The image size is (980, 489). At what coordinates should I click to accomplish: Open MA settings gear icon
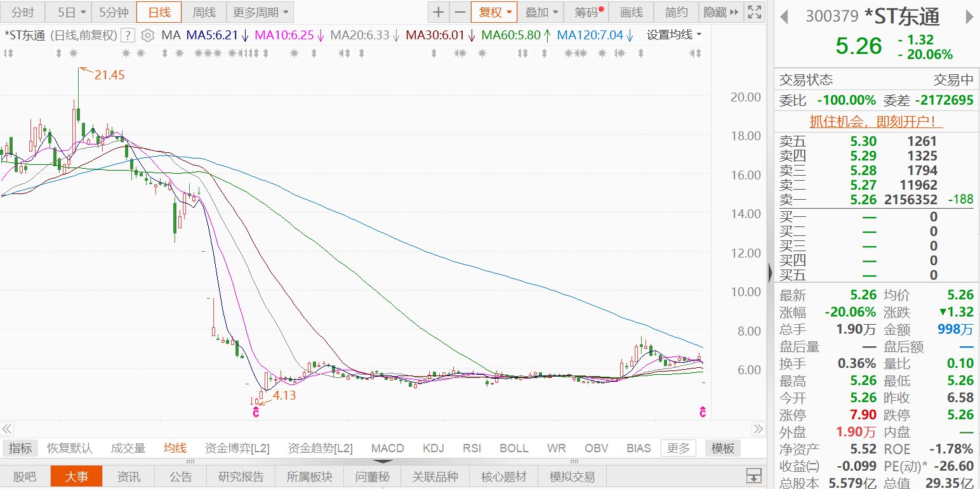point(147,36)
